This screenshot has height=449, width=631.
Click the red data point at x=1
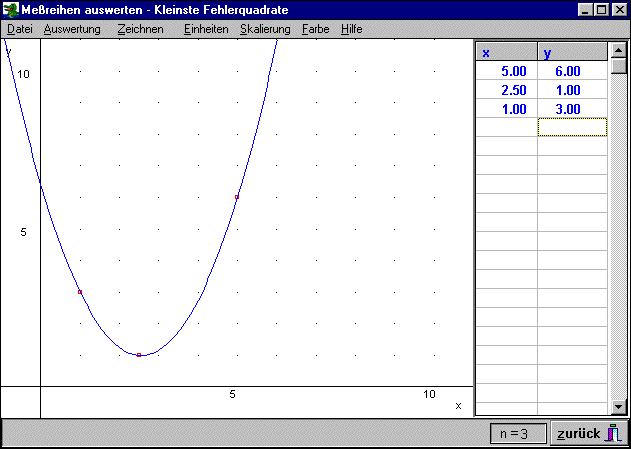[x=80, y=292]
